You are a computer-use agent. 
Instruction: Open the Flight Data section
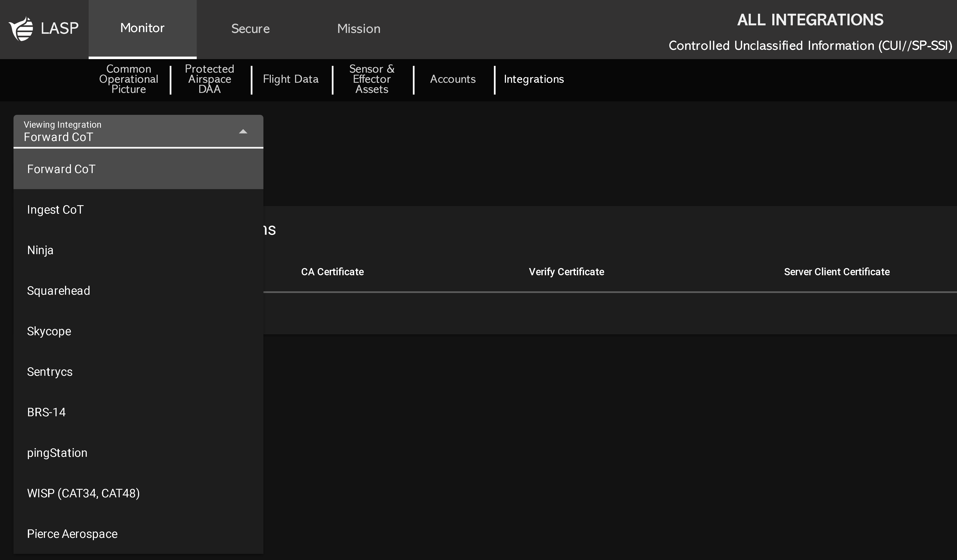pos(290,79)
